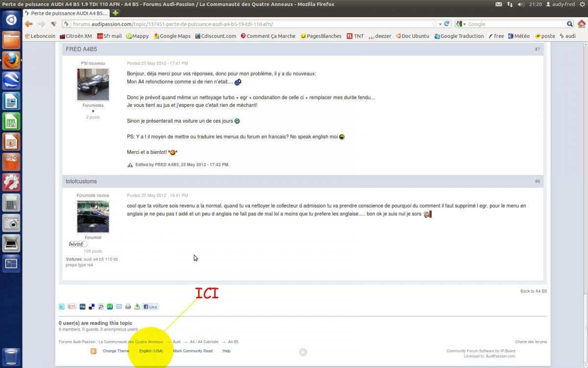Viewport: 588px width, 368px height.
Task: Open new tab with the plus button
Action: [x=116, y=13]
